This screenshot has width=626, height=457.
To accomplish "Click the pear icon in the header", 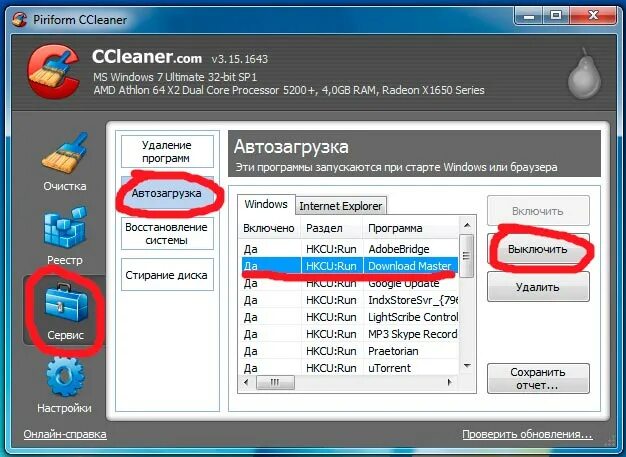I will click(x=584, y=73).
